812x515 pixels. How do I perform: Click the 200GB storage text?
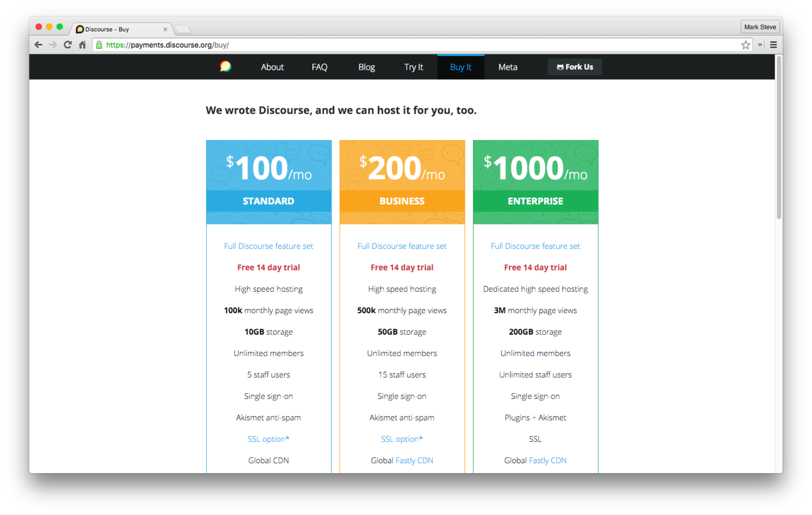click(535, 332)
